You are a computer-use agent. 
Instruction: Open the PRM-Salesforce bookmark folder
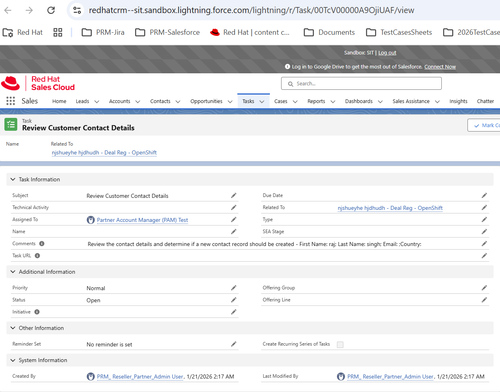click(168, 32)
